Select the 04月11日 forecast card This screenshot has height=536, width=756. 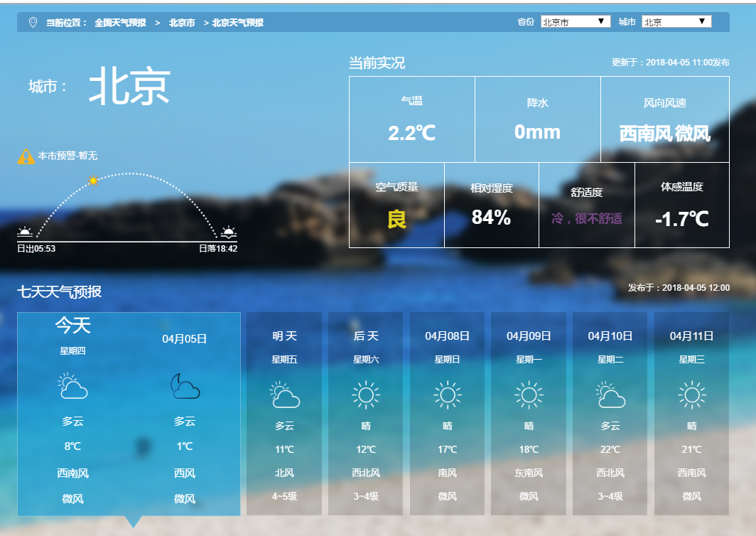(x=691, y=413)
